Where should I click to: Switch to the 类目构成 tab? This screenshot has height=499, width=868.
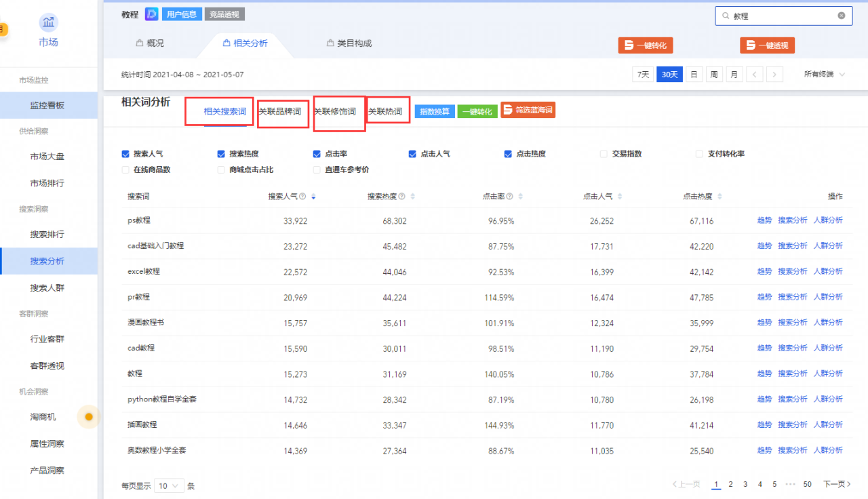tap(349, 43)
